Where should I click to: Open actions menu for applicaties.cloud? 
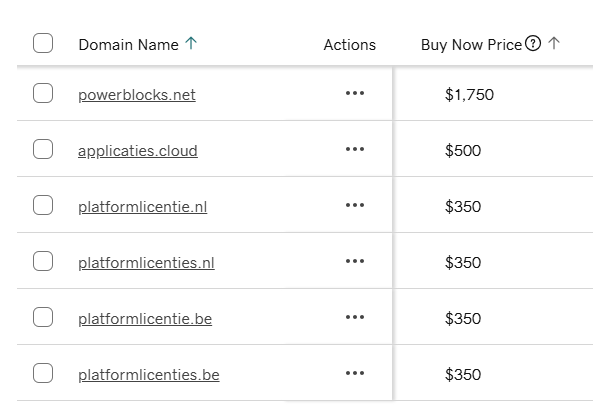coord(355,149)
